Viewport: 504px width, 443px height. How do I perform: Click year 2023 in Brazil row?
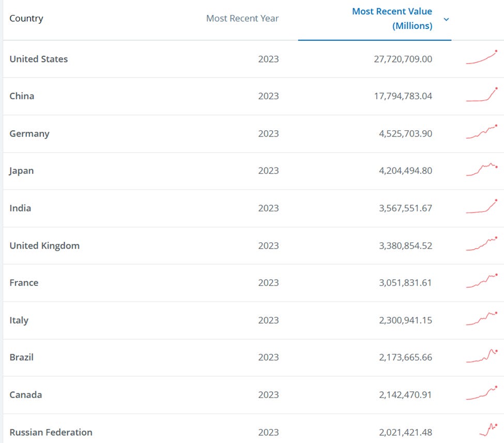coord(268,357)
